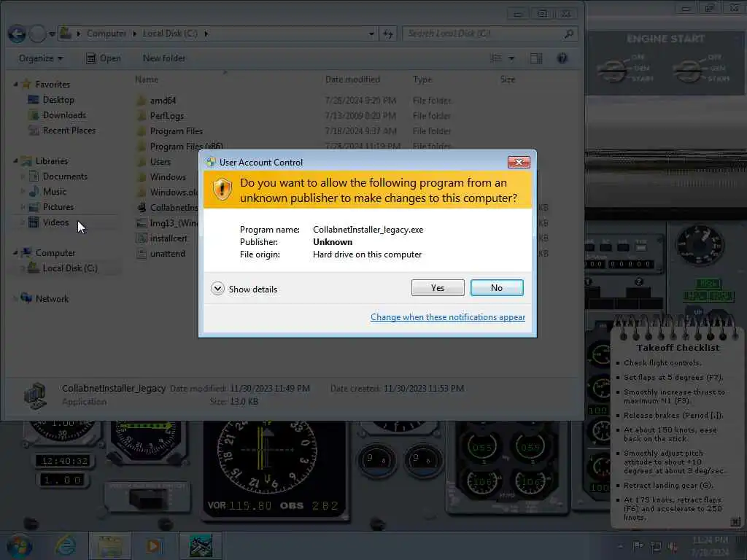Click the taskbar clock

pyautogui.click(x=709, y=546)
